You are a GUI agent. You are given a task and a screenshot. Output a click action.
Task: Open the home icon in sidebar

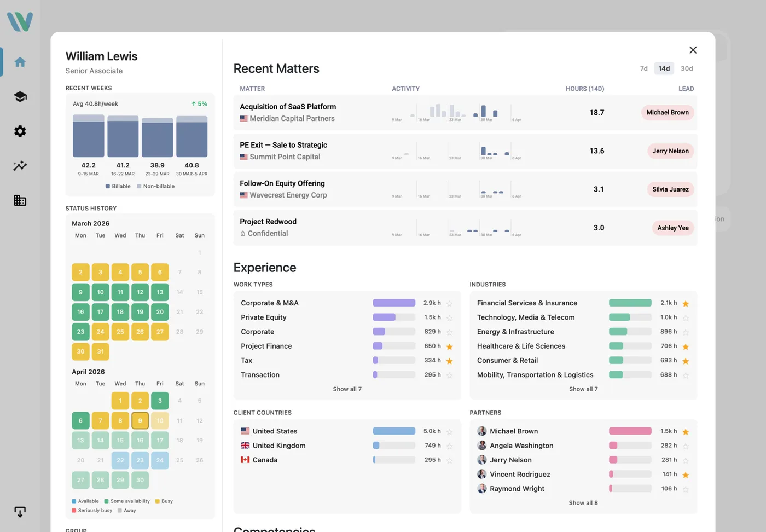20,62
